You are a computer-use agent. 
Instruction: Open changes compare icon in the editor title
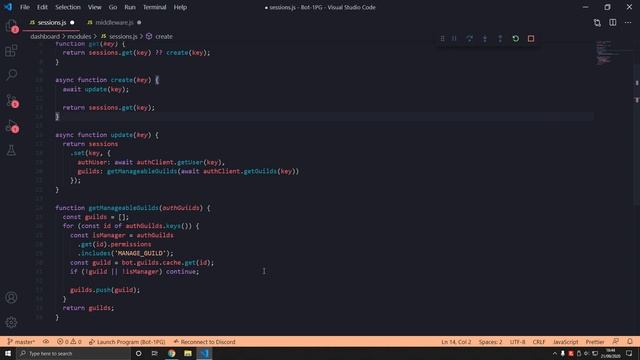click(x=597, y=23)
